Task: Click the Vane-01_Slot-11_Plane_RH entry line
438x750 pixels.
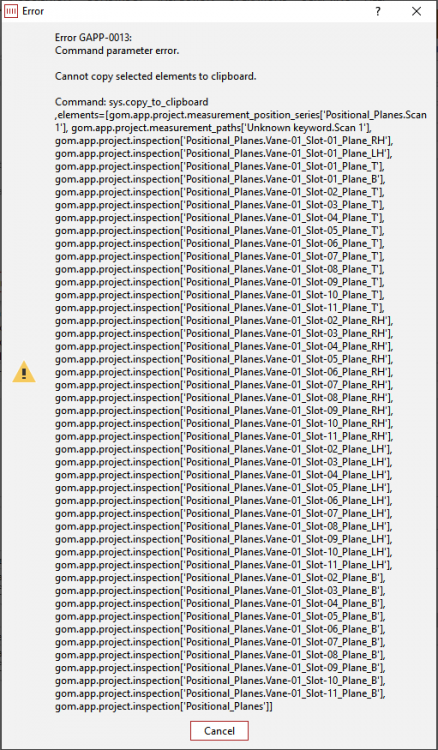Action: [224, 436]
